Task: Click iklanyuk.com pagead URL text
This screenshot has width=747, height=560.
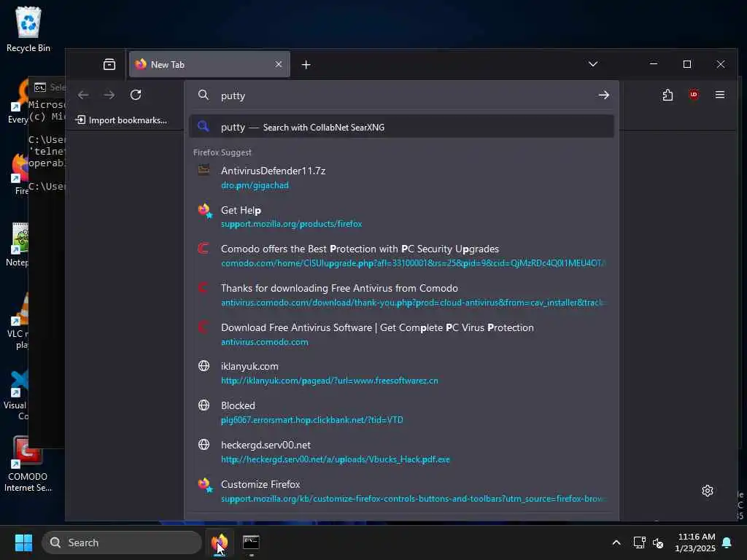Action: coord(329,381)
